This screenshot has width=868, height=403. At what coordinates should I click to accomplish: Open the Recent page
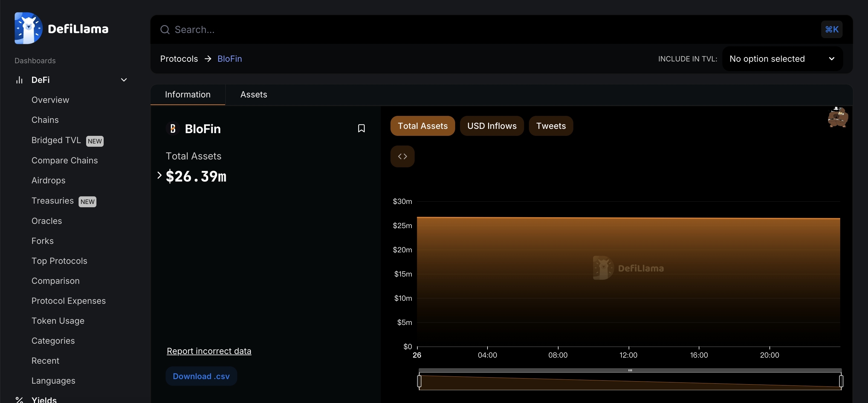45,361
